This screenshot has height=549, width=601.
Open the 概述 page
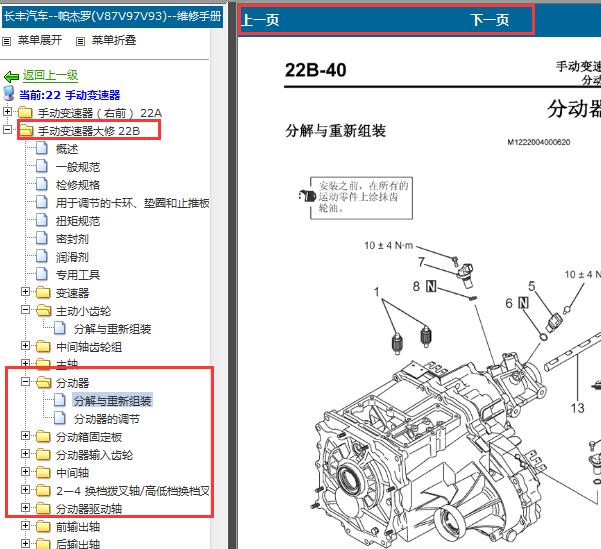[67, 149]
